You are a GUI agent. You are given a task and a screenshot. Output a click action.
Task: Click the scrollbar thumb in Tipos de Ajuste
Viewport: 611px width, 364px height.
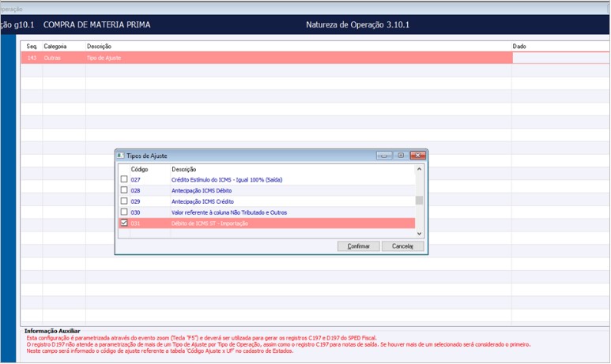[419, 201]
